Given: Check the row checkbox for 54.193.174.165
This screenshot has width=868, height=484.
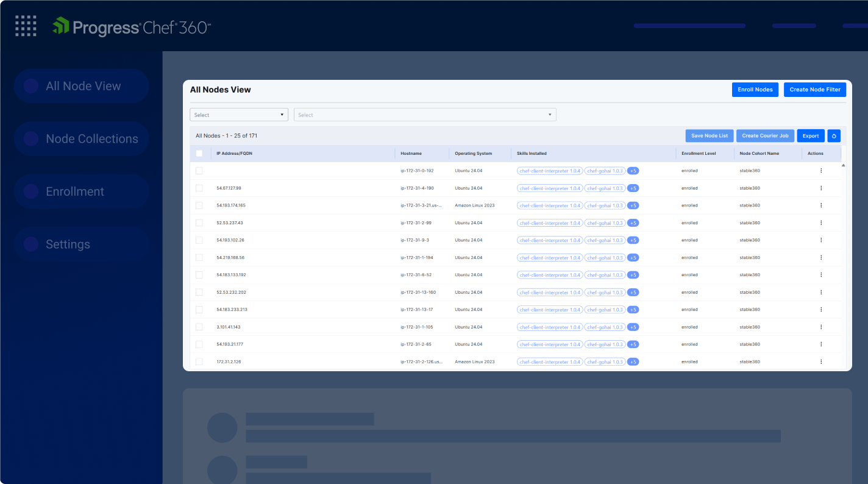Looking at the screenshot, I should 199,205.
